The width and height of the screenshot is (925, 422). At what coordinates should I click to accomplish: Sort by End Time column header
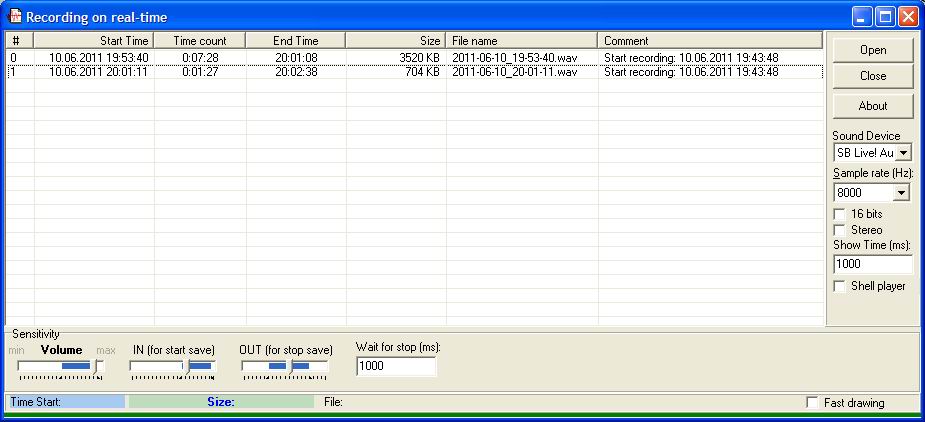(296, 41)
